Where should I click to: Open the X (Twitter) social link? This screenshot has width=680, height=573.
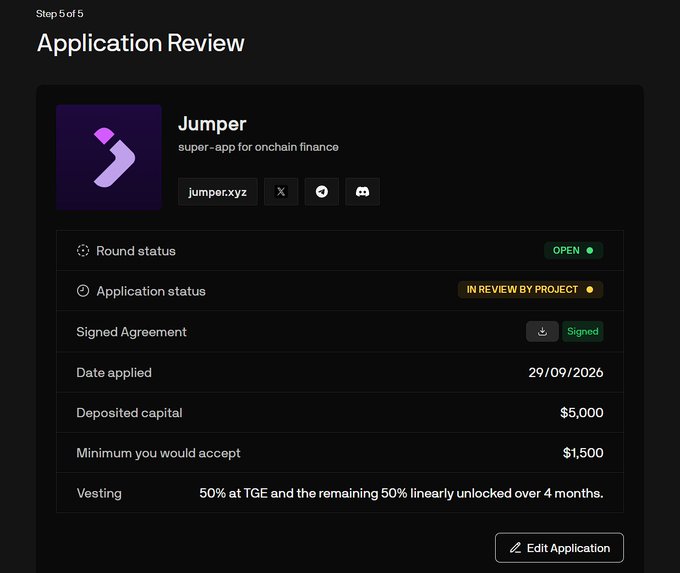tap(281, 192)
